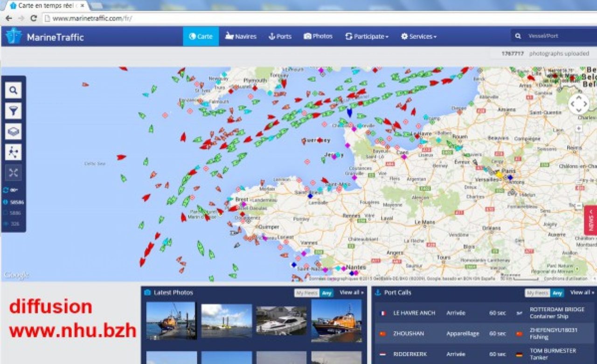The width and height of the screenshot is (597, 364).
Task: Click the Google logo on the map
Action: pos(17,275)
